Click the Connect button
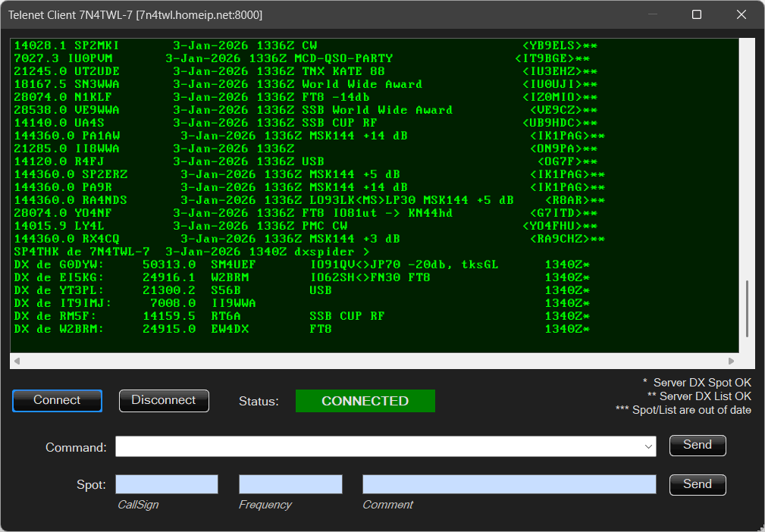Viewport: 765px width, 532px height. pyautogui.click(x=57, y=400)
